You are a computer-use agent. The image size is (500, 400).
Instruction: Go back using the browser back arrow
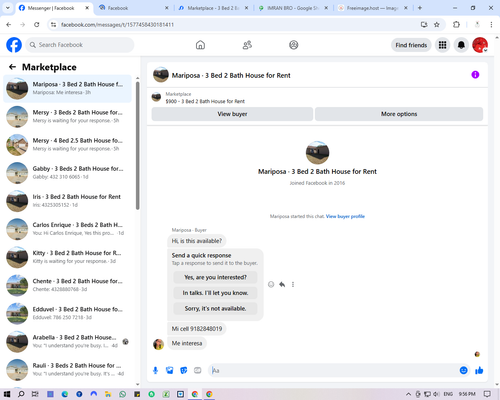point(9,24)
